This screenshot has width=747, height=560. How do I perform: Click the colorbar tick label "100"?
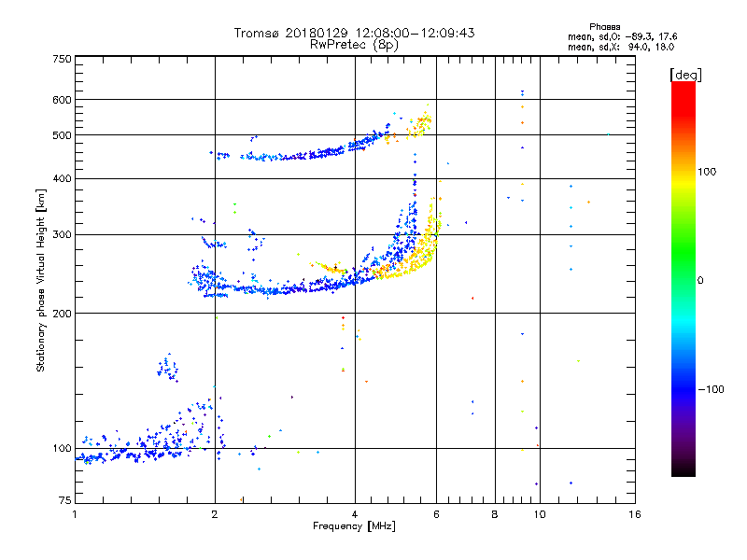[x=707, y=172]
